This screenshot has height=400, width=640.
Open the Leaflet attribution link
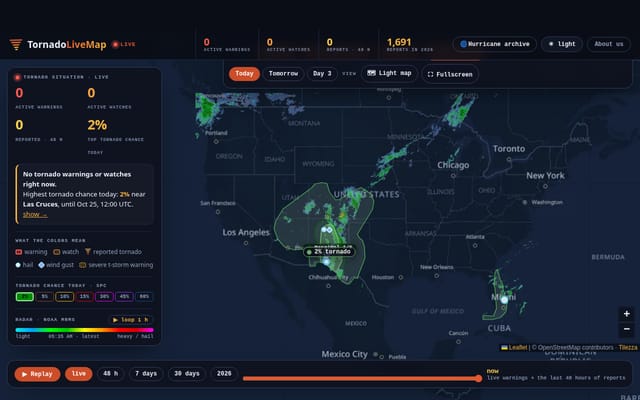pyautogui.click(x=514, y=347)
